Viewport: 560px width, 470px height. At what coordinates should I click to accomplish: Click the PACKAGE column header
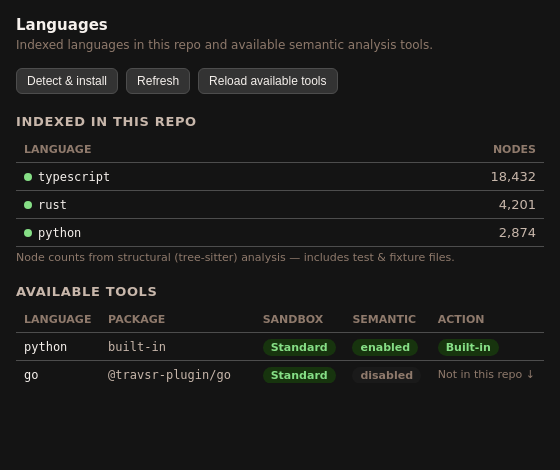[136, 319]
